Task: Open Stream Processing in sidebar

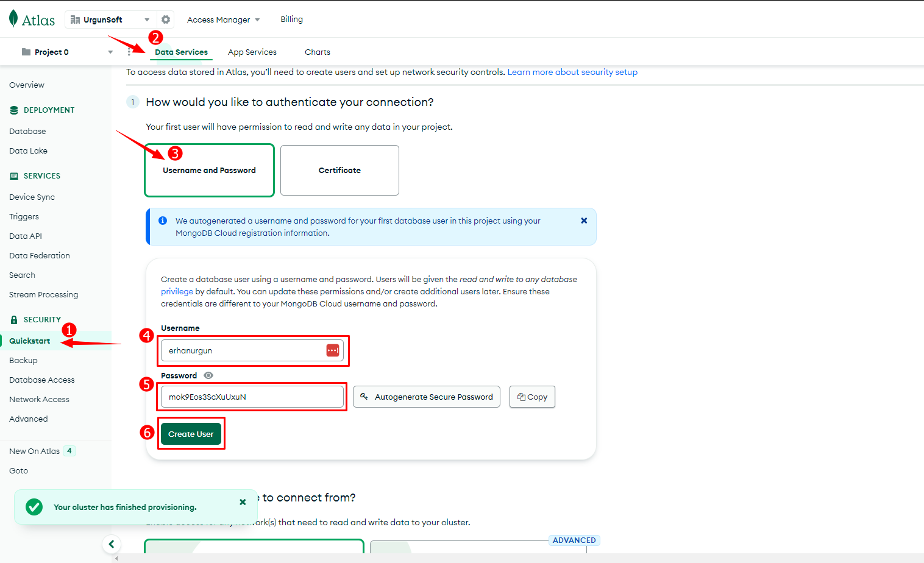Action: 43,294
